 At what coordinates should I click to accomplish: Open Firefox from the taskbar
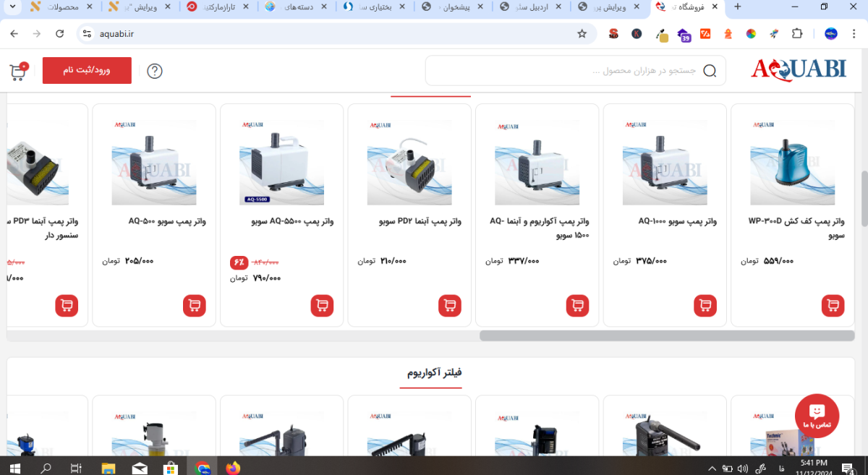232,468
